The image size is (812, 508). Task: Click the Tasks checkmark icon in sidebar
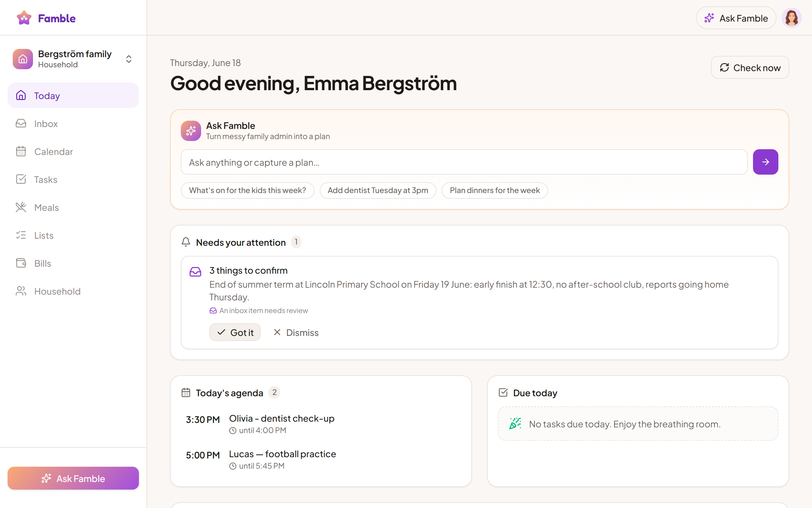(21, 179)
